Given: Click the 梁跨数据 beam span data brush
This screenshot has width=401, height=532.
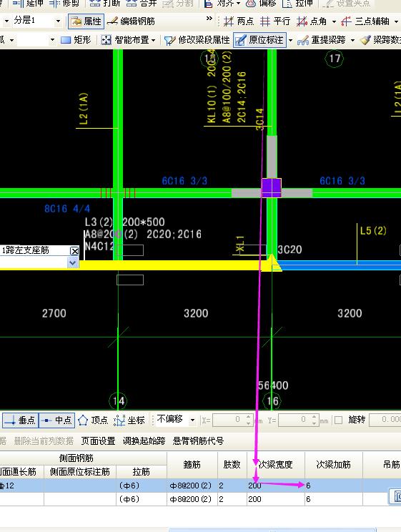Looking at the screenshot, I should click(x=380, y=40).
